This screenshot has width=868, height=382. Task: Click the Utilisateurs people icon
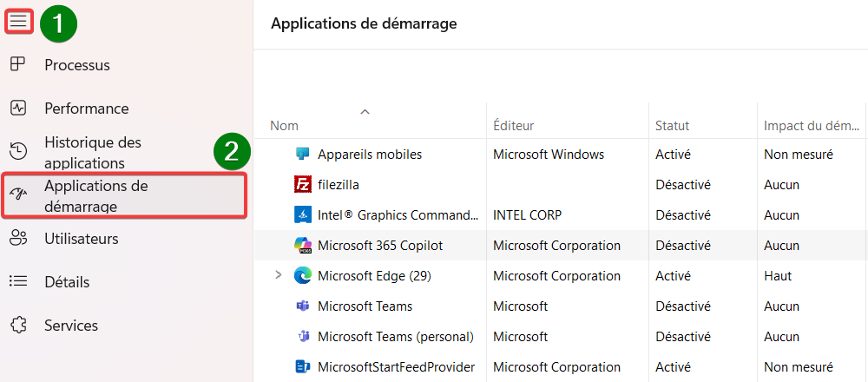(18, 239)
